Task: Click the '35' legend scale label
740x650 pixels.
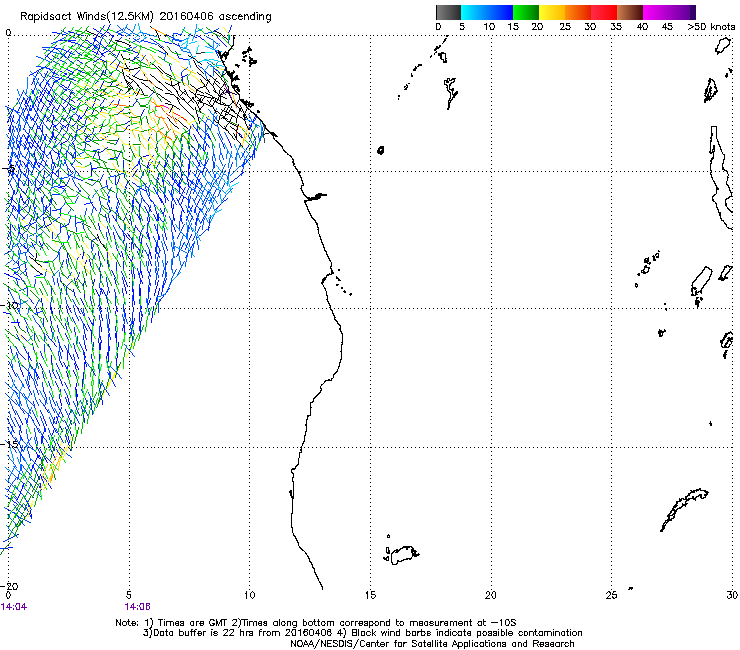Action: (616, 27)
